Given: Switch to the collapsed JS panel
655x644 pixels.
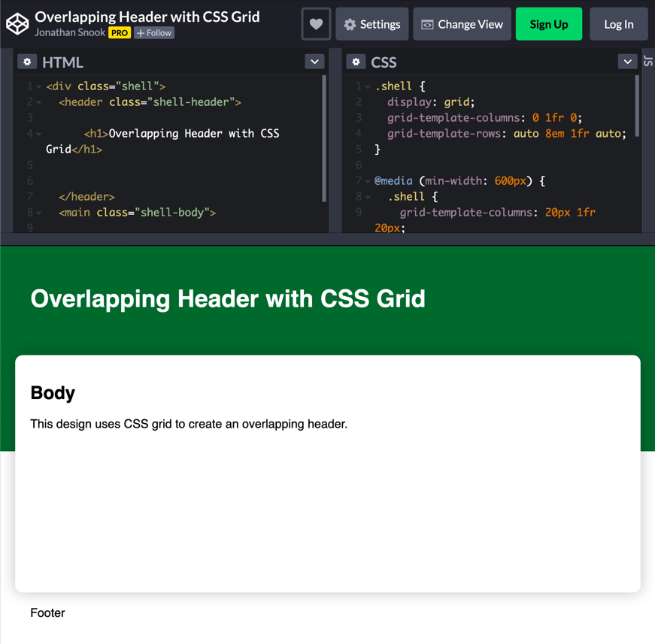Looking at the screenshot, I should tap(648, 62).
